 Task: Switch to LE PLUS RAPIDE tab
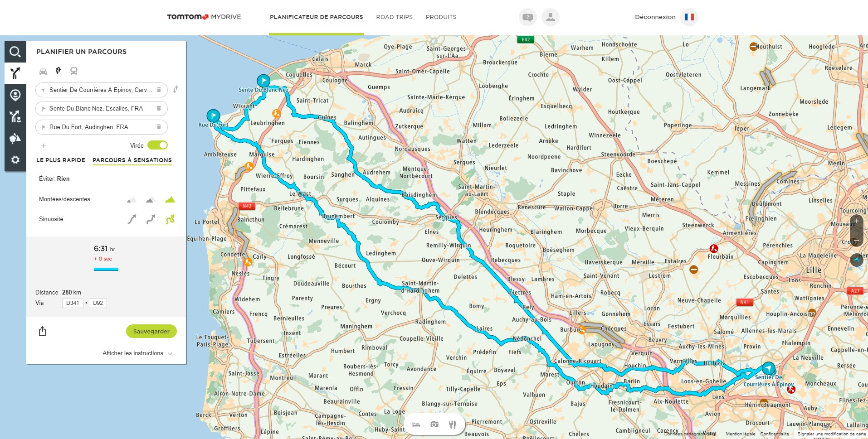click(61, 160)
